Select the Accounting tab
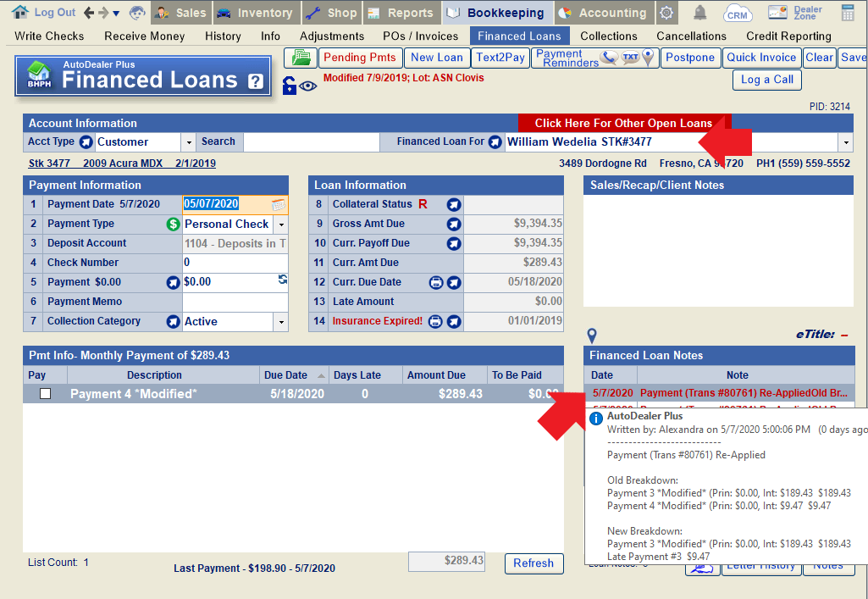 coord(604,12)
